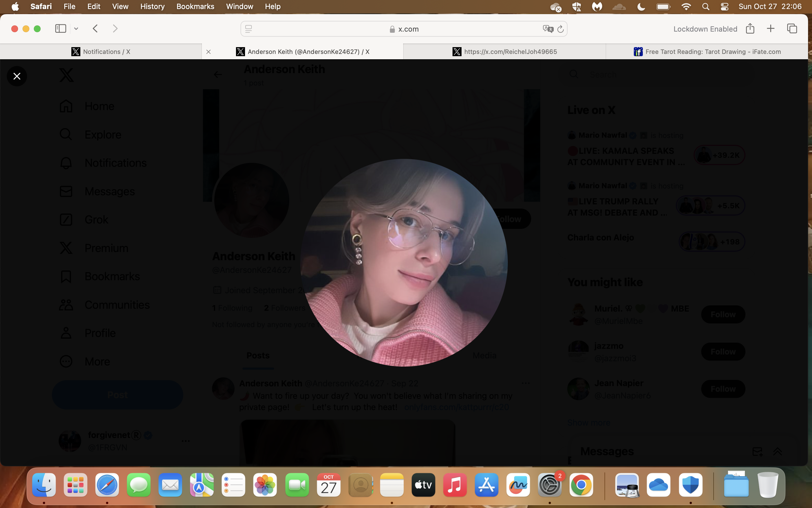This screenshot has width=812, height=508.
Task: Show the tab overview
Action: pos(792,29)
